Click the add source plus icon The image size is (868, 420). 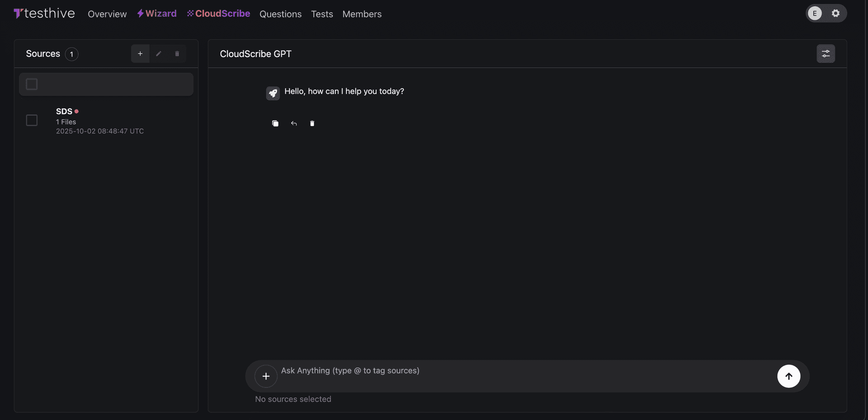pyautogui.click(x=140, y=54)
